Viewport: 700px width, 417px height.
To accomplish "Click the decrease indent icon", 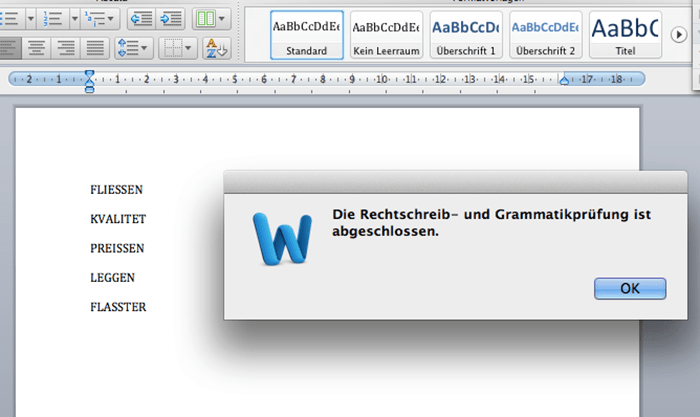I will pos(141,18).
